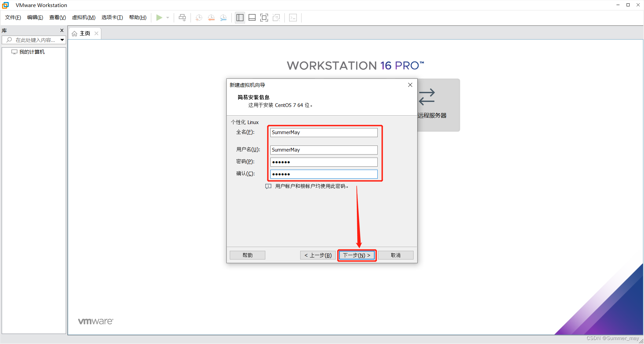Viewport: 644px width, 344px height.
Task: Open the 选项卡(T) menu
Action: (x=112, y=17)
